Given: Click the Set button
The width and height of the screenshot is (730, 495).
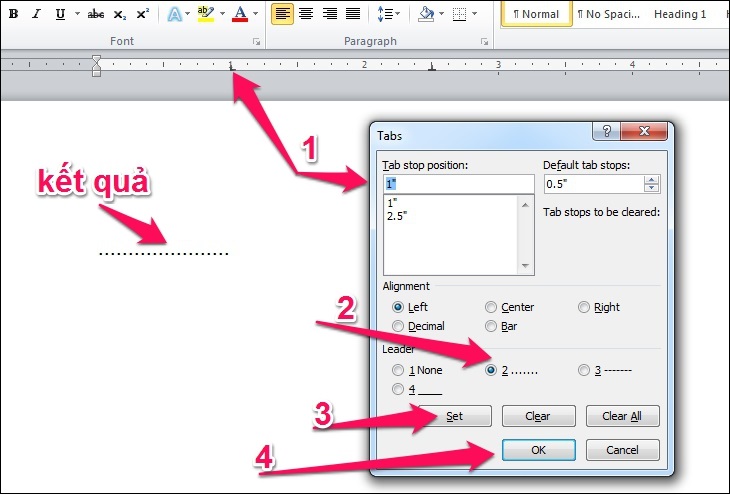Looking at the screenshot, I should coord(454,416).
